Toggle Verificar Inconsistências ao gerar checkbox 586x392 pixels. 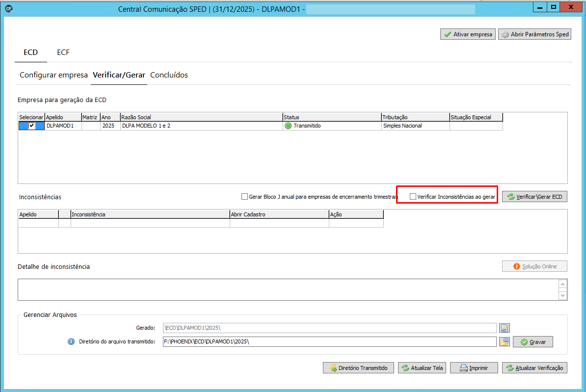tap(413, 197)
